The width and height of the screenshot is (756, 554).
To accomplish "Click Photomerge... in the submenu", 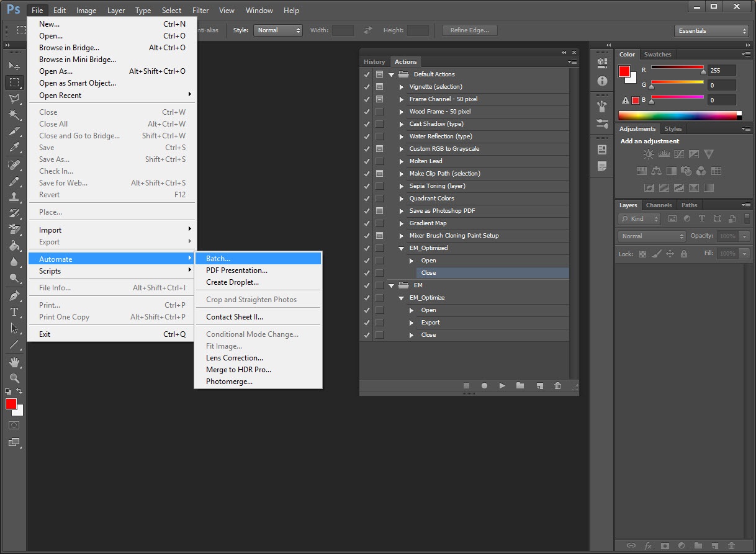I will (x=229, y=382).
